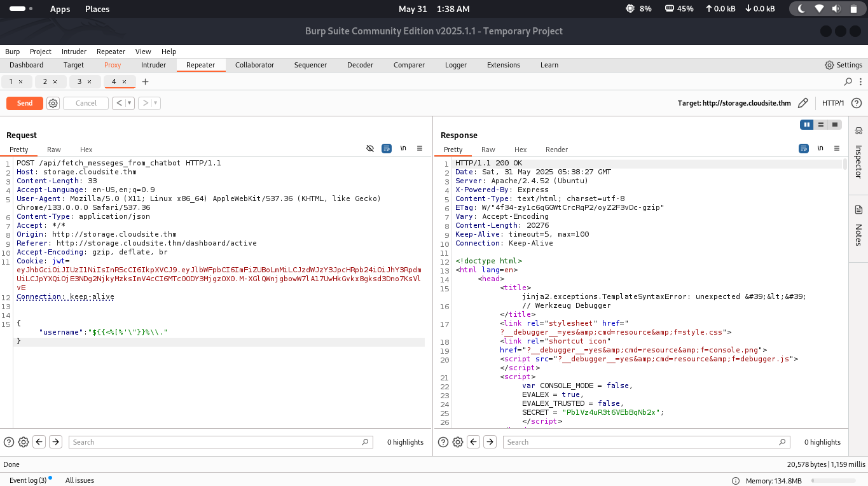Click the Send settings gear icon
The height and width of the screenshot is (486, 868).
tap(53, 103)
